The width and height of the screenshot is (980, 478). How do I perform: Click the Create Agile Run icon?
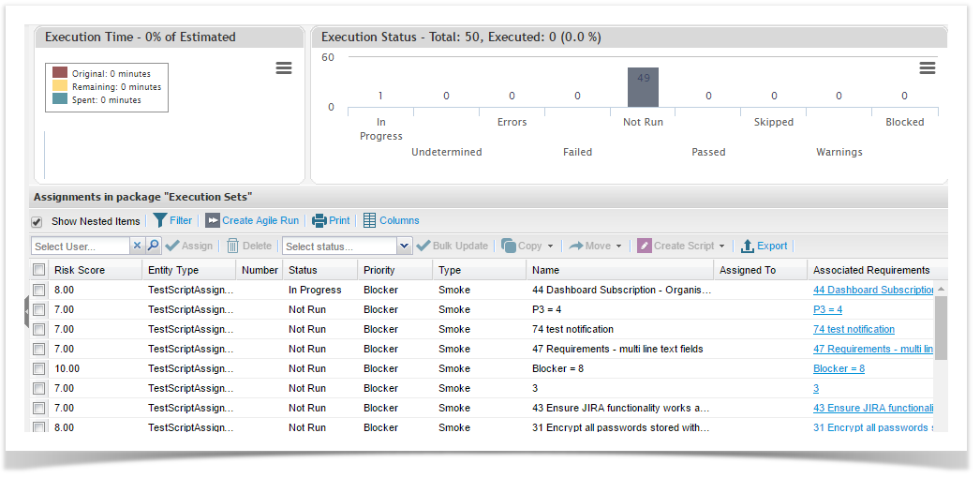pos(213,220)
